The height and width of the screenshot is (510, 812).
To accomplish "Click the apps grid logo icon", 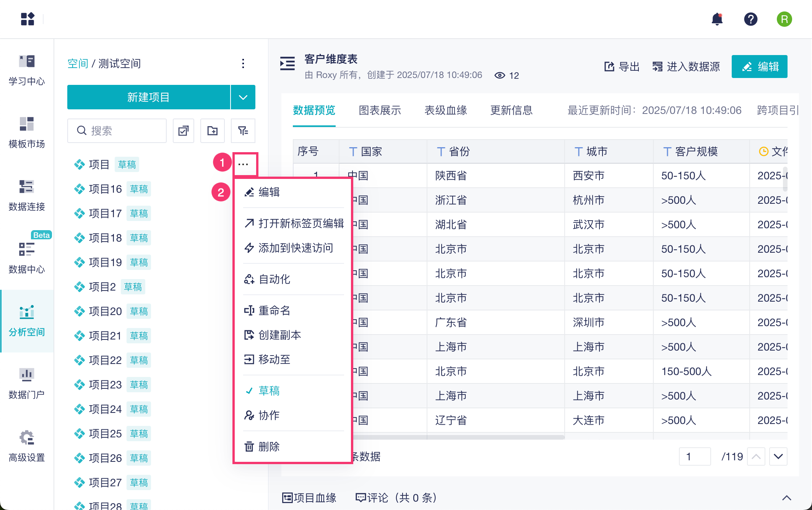I will pos(28,19).
